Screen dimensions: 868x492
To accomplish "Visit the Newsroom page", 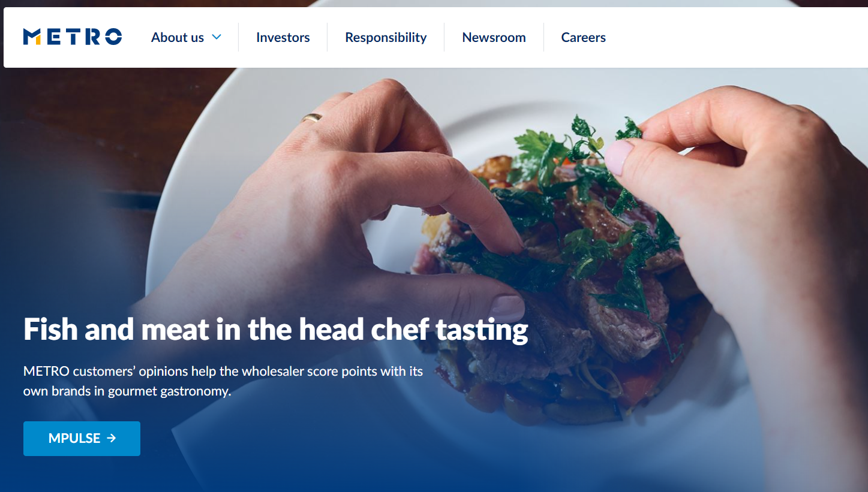I will pos(494,37).
